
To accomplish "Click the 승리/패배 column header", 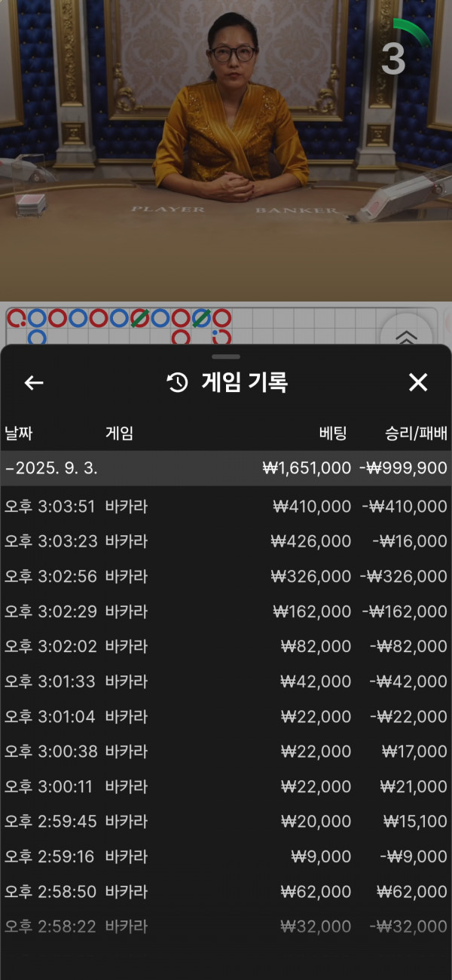I will tap(417, 433).
